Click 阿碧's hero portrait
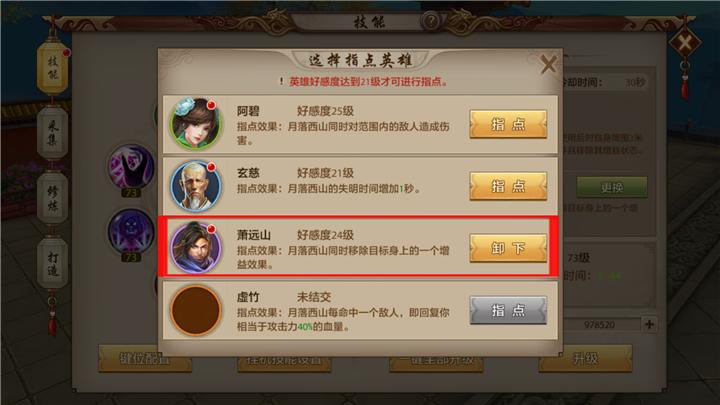This screenshot has height=405, width=720. [196, 124]
